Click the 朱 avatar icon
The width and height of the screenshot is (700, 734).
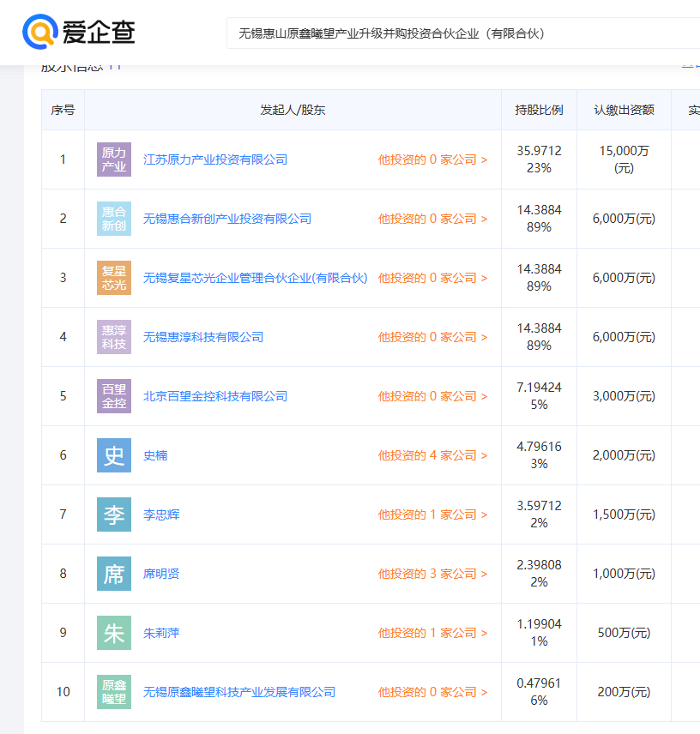(x=114, y=633)
